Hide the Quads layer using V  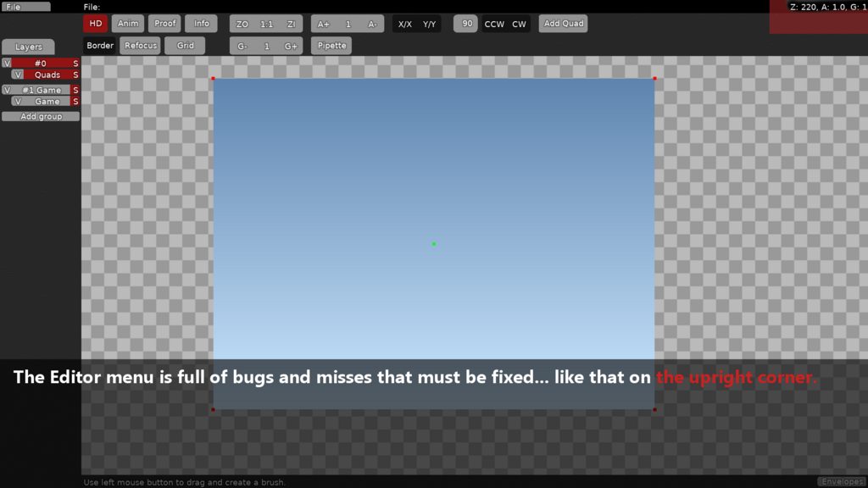18,75
